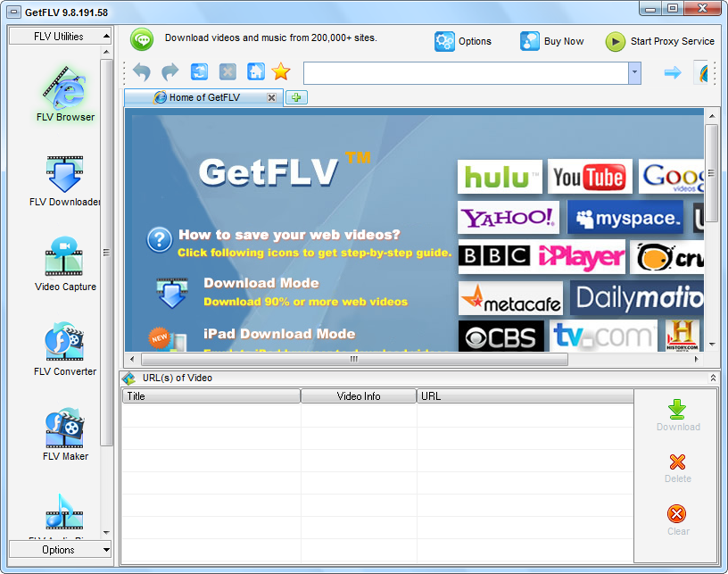Viewport: 728px width, 574px height.
Task: Open Options in the top toolbar
Action: [463, 41]
